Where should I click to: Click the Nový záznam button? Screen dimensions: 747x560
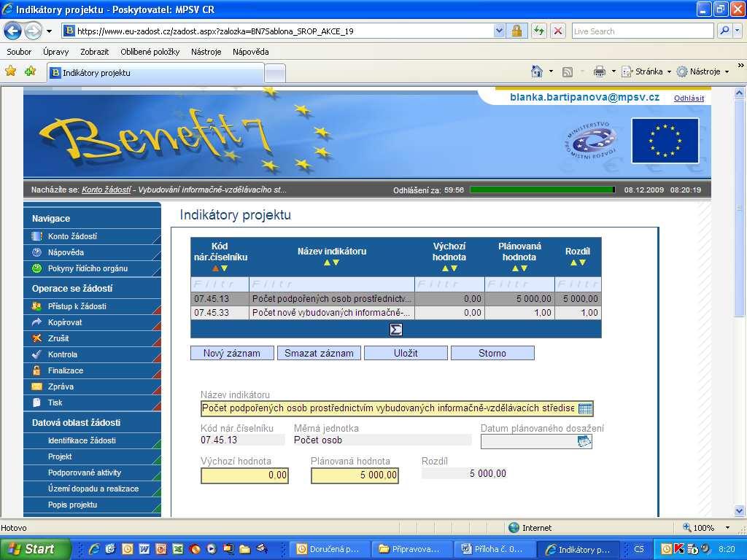pos(232,354)
